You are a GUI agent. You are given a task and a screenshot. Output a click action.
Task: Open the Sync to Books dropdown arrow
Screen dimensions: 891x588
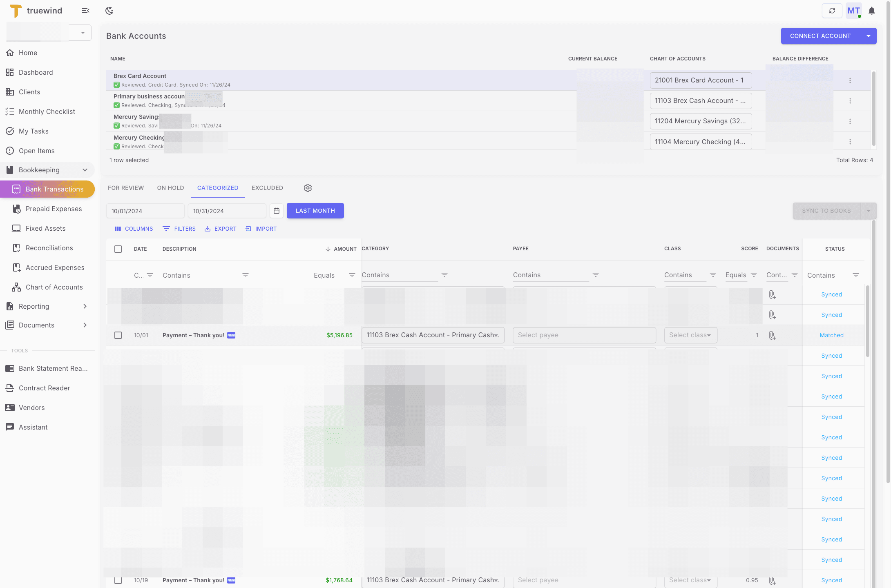[x=869, y=211]
